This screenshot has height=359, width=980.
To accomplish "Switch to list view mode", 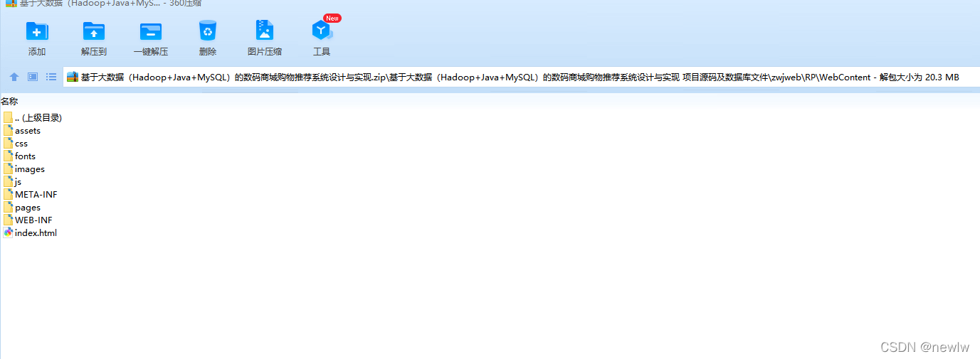I will 51,77.
